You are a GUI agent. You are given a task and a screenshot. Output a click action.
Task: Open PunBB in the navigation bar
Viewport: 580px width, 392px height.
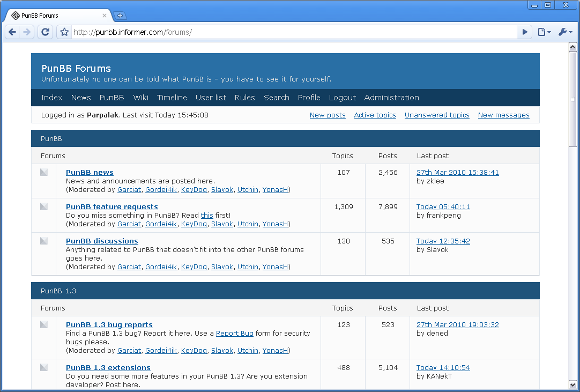tap(111, 98)
